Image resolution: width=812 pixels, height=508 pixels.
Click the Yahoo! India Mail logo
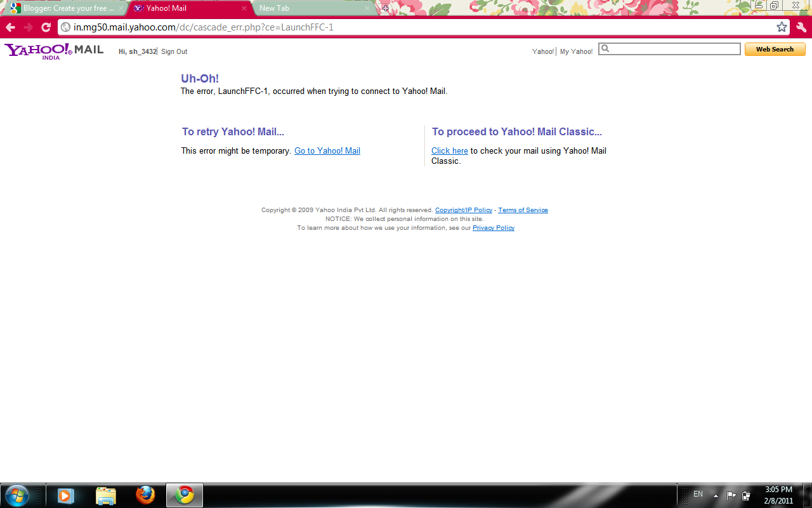coord(54,51)
